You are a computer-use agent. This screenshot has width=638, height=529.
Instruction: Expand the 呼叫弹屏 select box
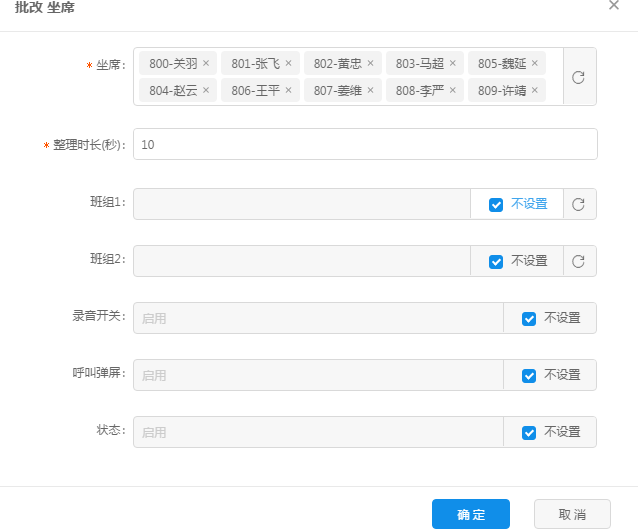[x=318, y=375]
